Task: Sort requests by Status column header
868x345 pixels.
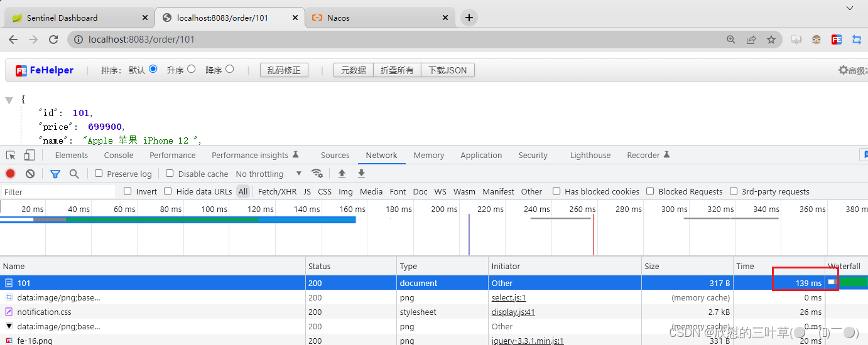Action: click(x=351, y=266)
